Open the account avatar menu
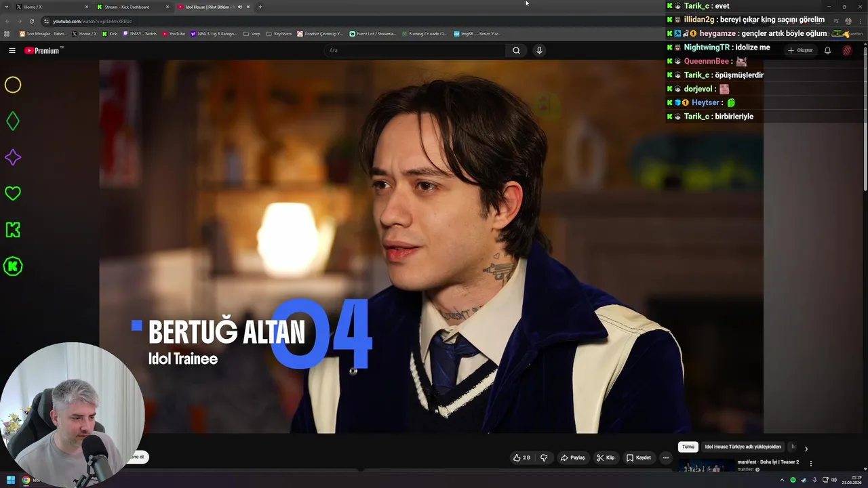868x488 pixels. (x=847, y=50)
